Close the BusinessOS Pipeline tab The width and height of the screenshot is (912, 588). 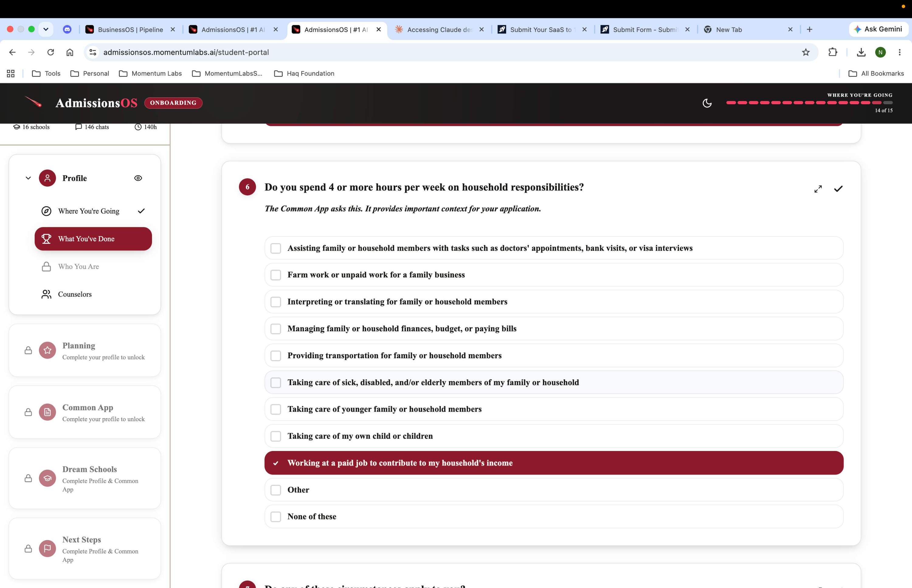(173, 29)
